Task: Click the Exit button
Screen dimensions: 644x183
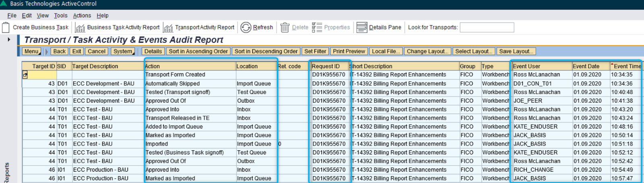Action: pyautogui.click(x=76, y=52)
